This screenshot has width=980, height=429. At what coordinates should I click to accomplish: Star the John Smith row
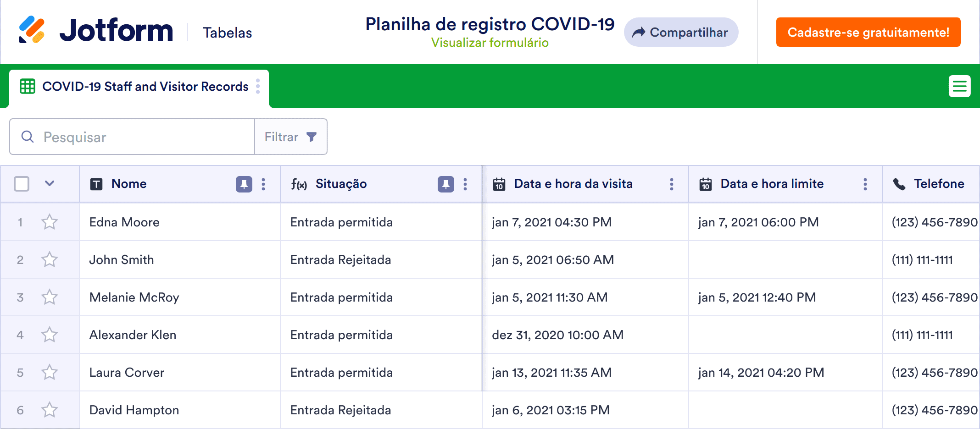tap(50, 260)
